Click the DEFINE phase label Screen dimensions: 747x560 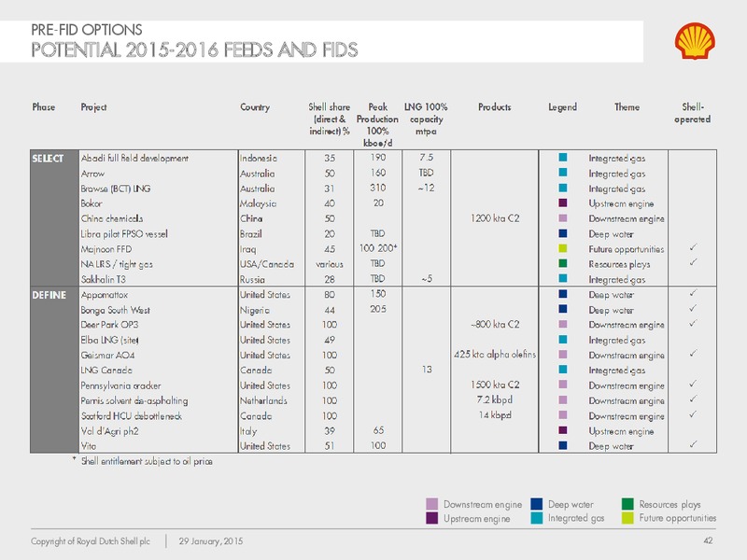(49, 295)
